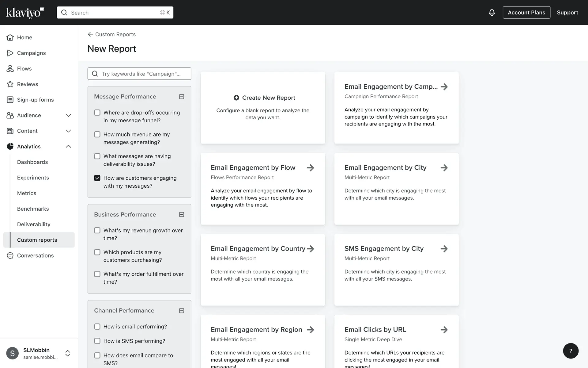Image resolution: width=588 pixels, height=368 pixels.
Task: Check 'How much revenue are my messages generating?'
Action: tap(97, 134)
